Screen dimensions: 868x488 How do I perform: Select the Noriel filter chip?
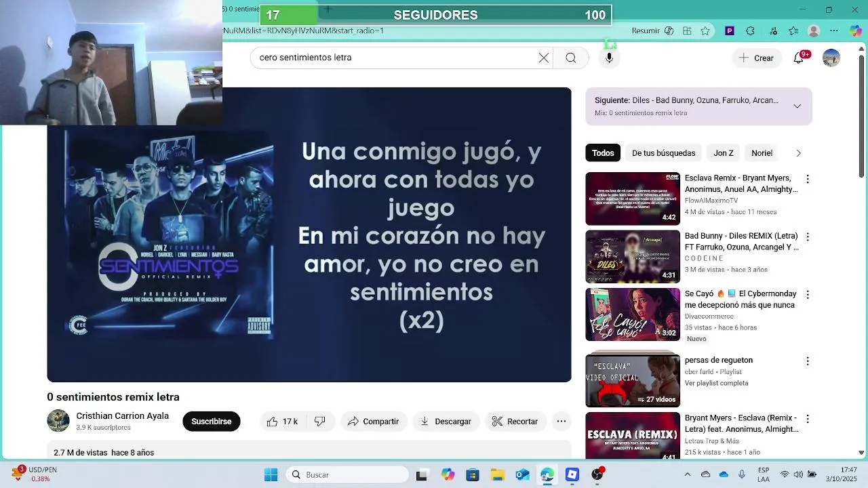[762, 153]
